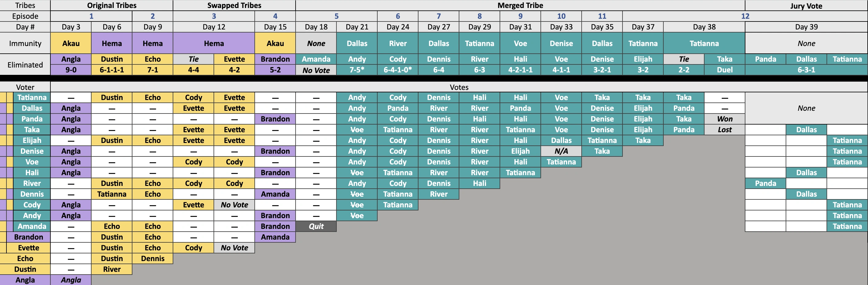Click the Merged Tribe header

pos(520,6)
